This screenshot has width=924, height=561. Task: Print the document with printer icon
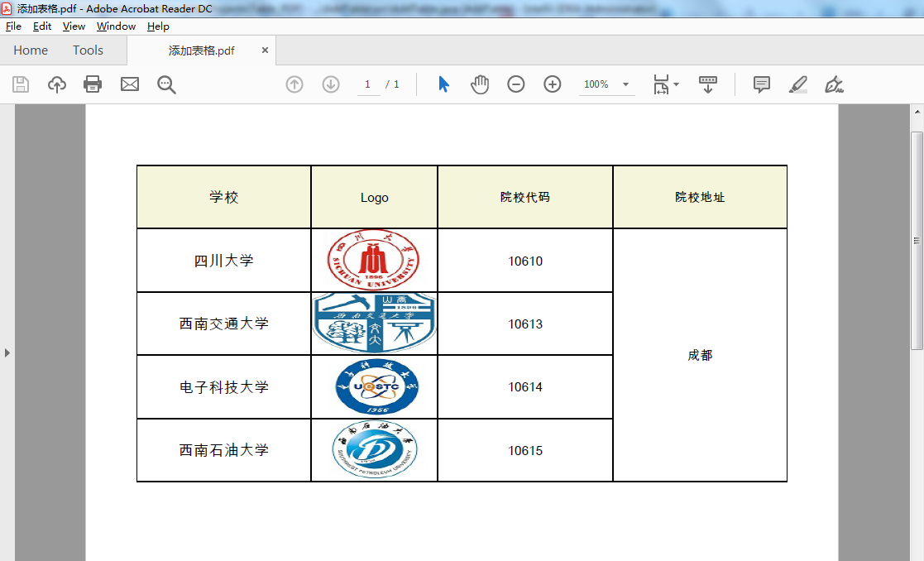[93, 84]
